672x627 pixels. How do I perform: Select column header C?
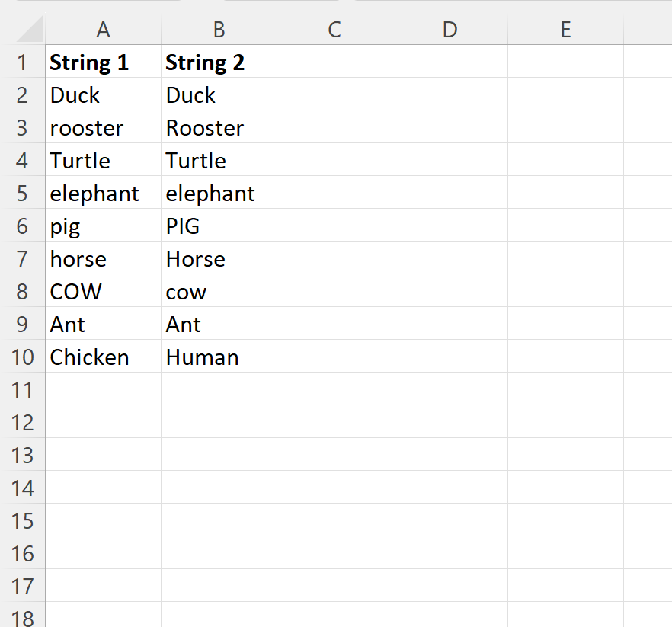[x=334, y=29]
